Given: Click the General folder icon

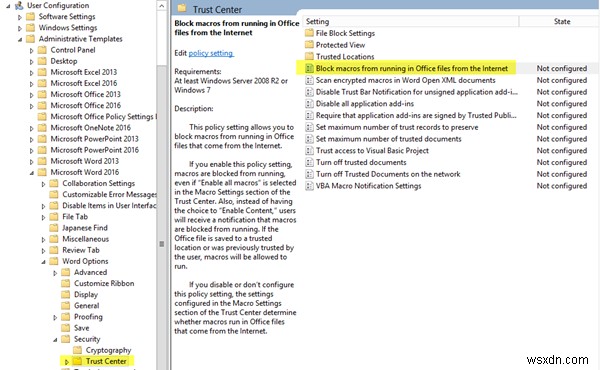Looking at the screenshot, I should coord(66,305).
